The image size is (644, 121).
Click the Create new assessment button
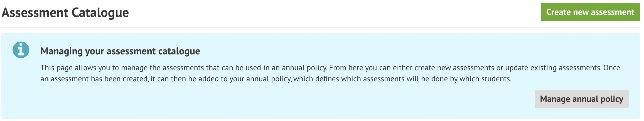click(x=590, y=12)
